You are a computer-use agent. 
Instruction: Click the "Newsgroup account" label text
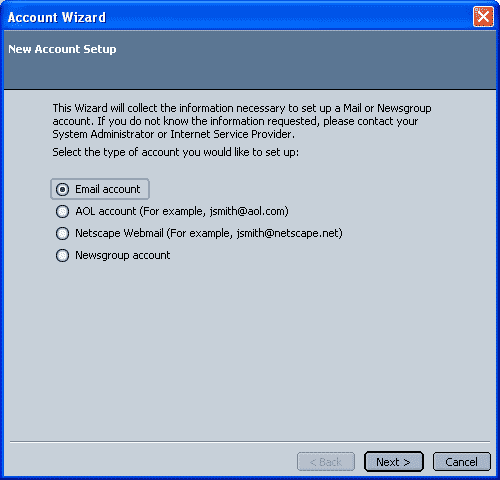pos(123,255)
